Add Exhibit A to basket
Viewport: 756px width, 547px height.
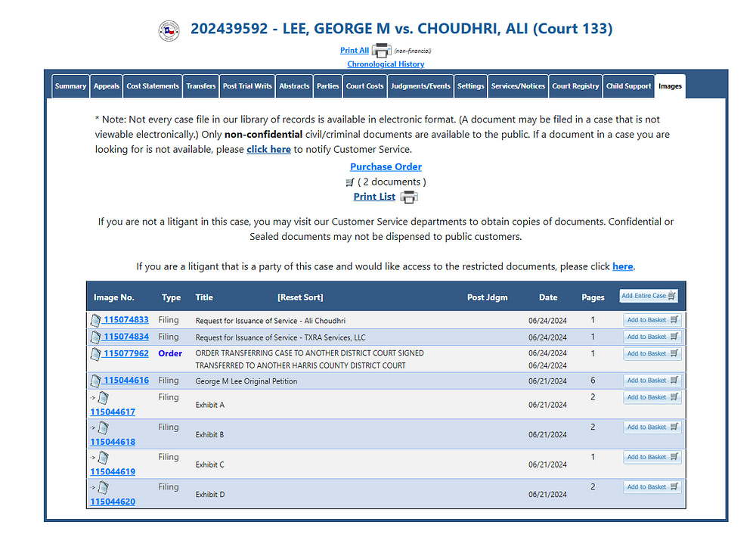click(x=652, y=397)
